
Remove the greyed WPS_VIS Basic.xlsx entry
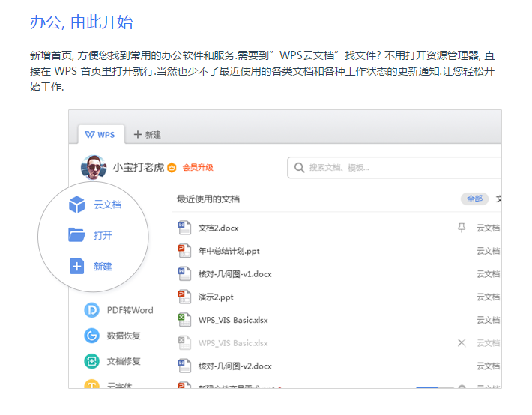click(x=462, y=343)
